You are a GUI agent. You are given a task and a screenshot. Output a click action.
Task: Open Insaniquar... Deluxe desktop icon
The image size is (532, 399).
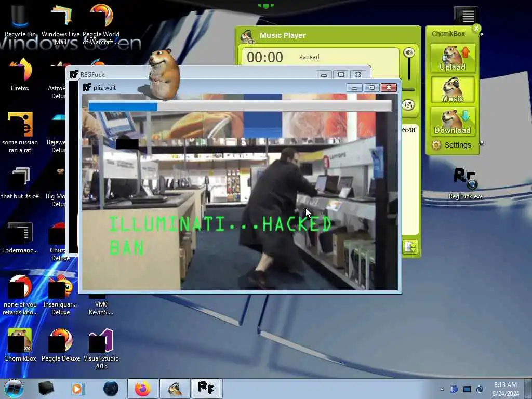pos(61,295)
